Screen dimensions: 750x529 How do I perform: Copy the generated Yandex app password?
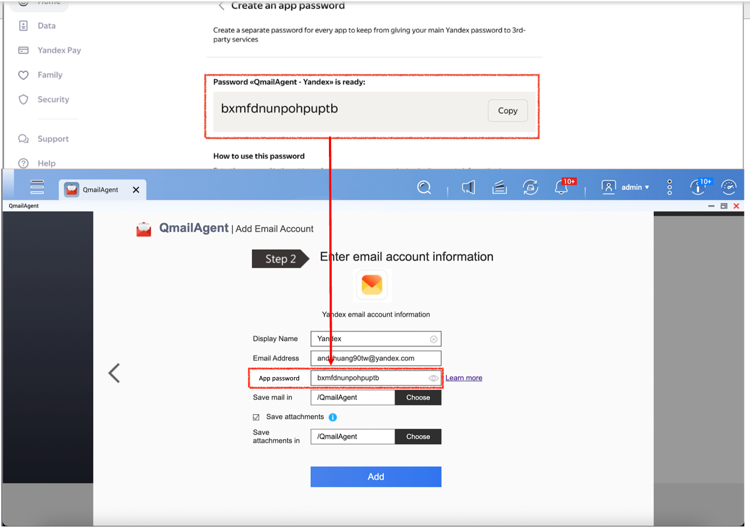507,110
